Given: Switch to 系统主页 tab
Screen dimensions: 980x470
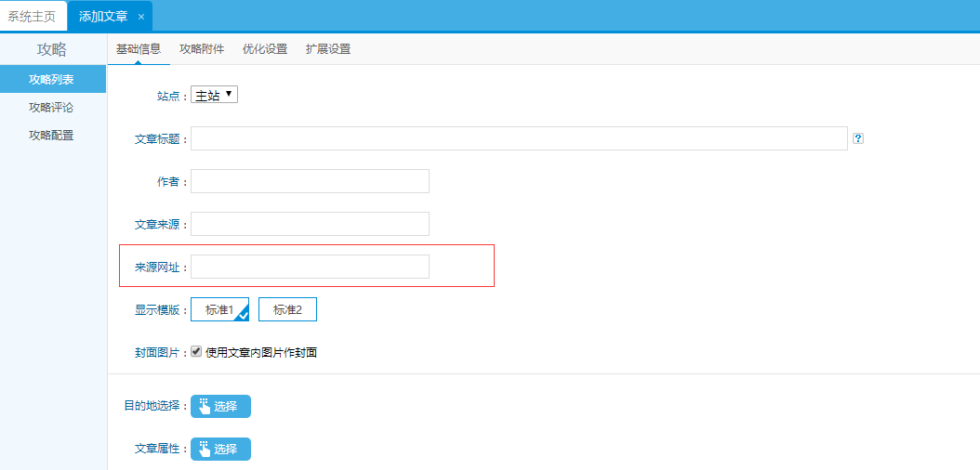Looking at the screenshot, I should (x=32, y=17).
